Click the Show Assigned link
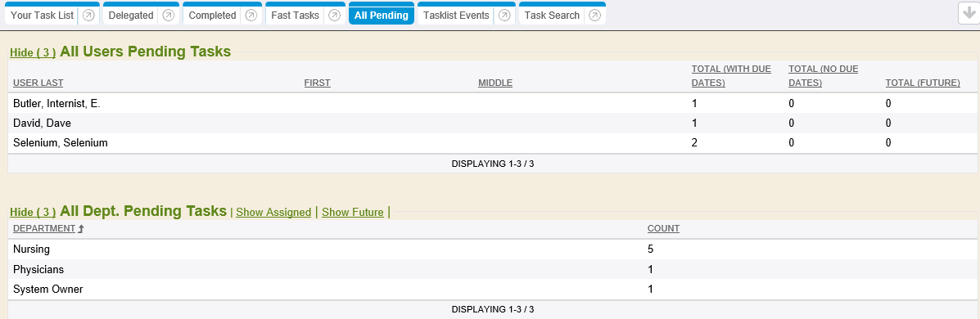 (x=273, y=212)
